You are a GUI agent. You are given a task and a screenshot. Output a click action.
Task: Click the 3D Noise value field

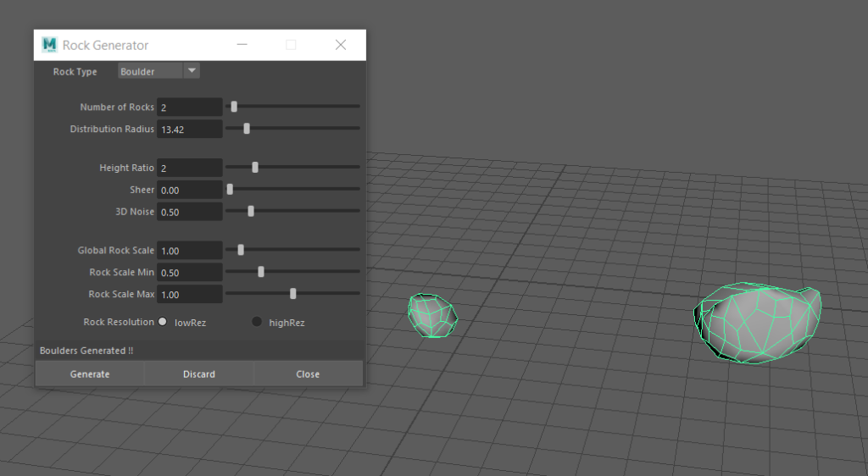[189, 213]
